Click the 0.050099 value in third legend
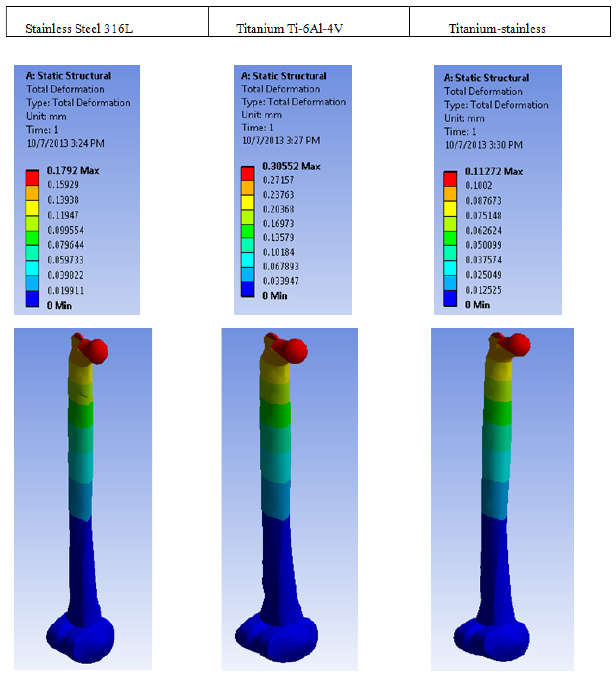The width and height of the screenshot is (616, 680). pyautogui.click(x=483, y=245)
